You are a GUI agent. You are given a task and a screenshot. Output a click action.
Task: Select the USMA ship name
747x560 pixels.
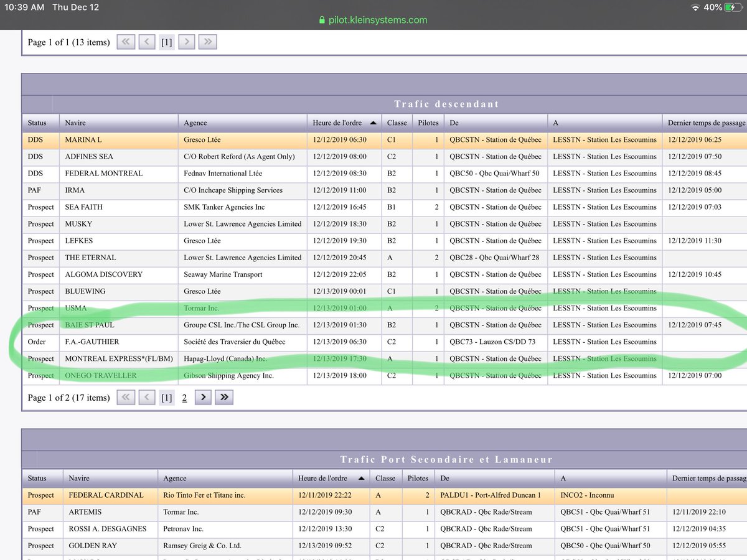click(x=76, y=308)
